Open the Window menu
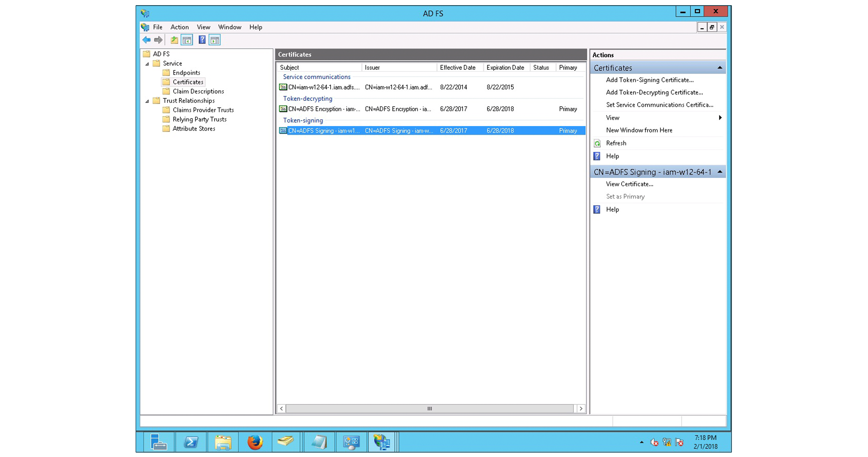The height and width of the screenshot is (457, 868). click(x=230, y=27)
